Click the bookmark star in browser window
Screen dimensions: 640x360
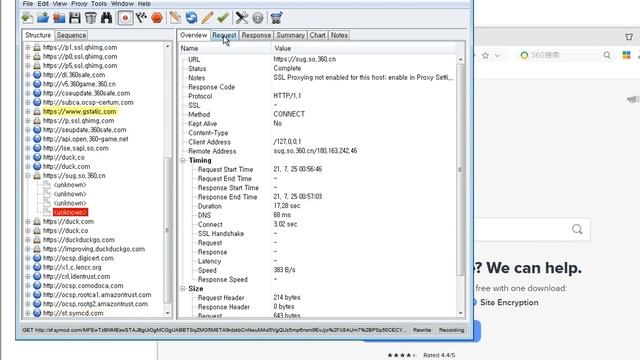485,56
